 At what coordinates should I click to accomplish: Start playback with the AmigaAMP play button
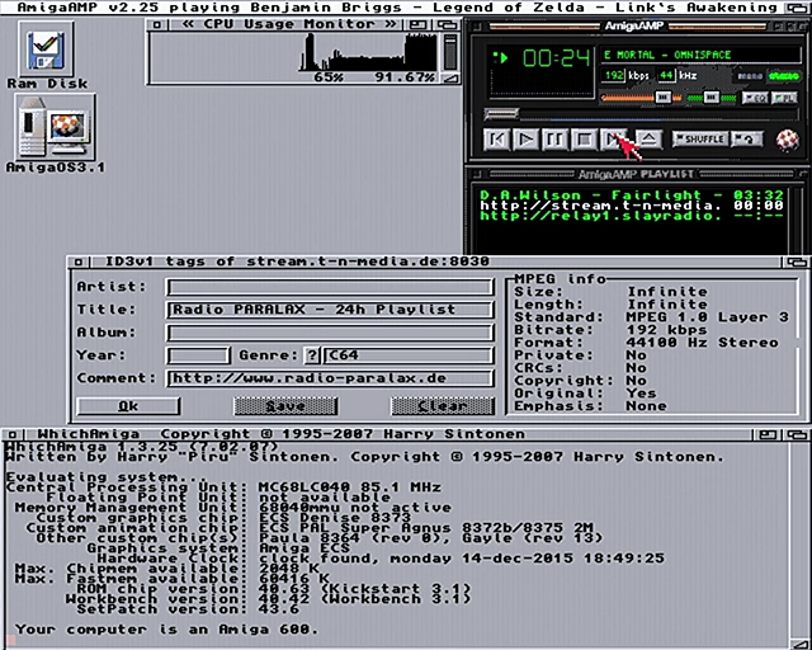[526, 139]
